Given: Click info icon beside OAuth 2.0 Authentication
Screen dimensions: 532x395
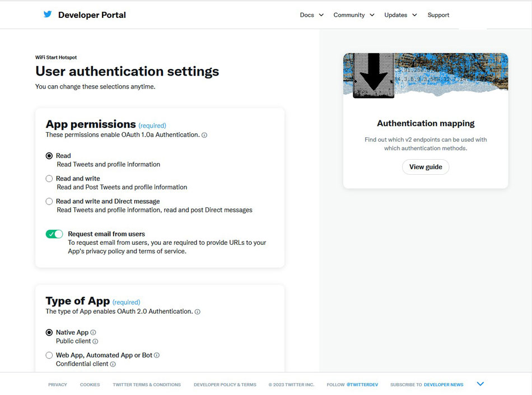Looking at the screenshot, I should 198,312.
